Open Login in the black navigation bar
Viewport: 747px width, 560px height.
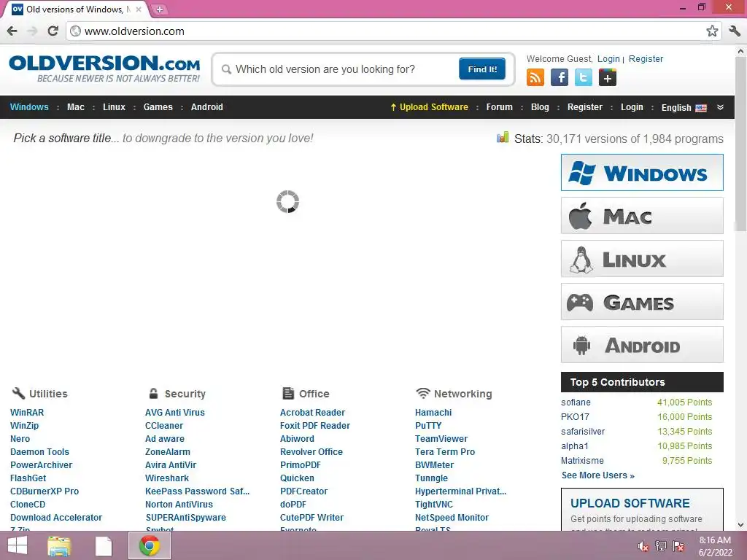coord(632,107)
